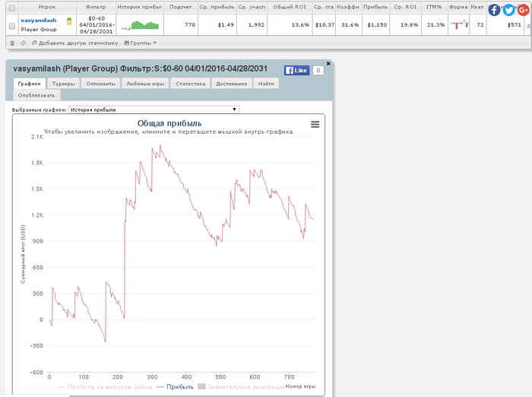Share on Facebook via round icon
Image resolution: width=532 pixels, height=397 pixels.
click(494, 10)
